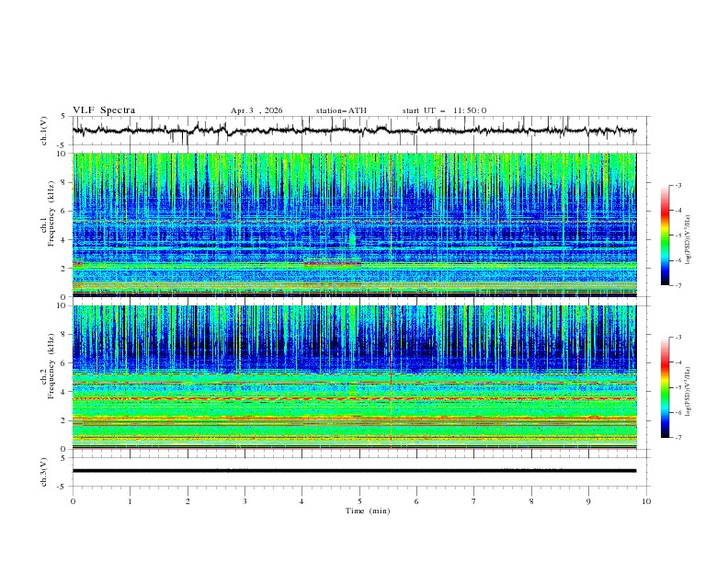Click time axis tick label '5'
Image resolution: width=728 pixels, height=563 pixels.
(x=359, y=501)
